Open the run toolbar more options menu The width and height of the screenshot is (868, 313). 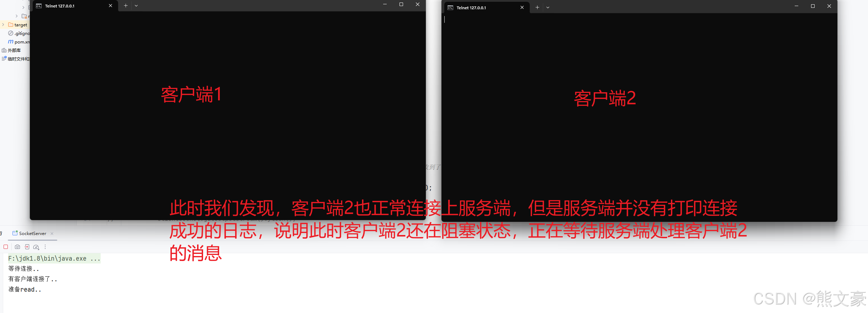(45, 247)
